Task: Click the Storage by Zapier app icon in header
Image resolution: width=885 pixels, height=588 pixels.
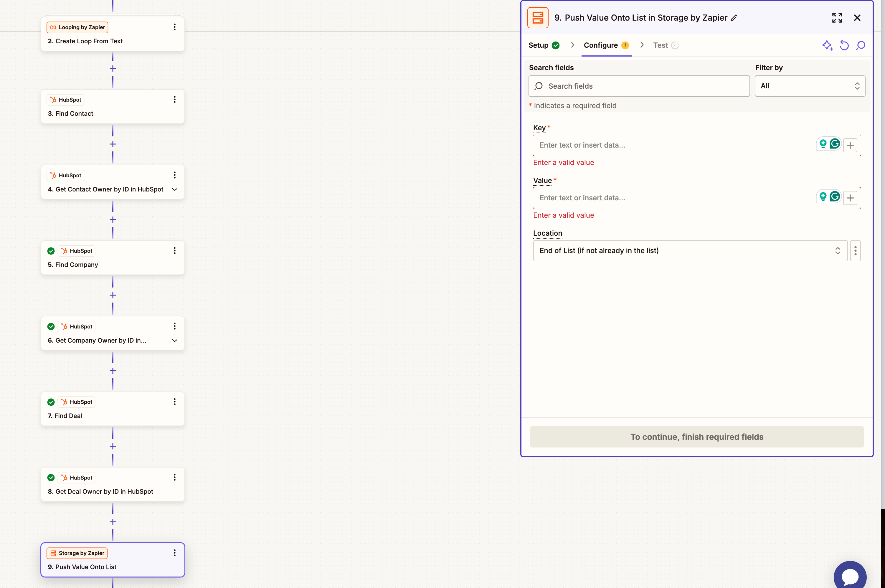Action: tap(538, 18)
